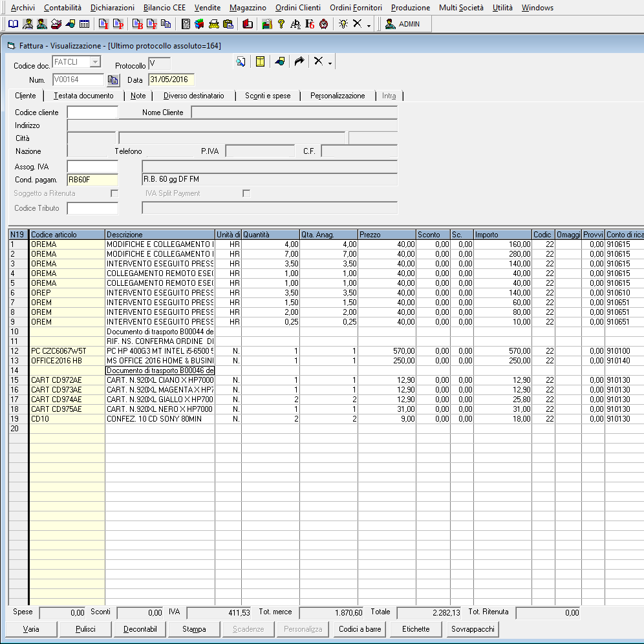Click the open book icon in main toolbar

tap(14, 24)
